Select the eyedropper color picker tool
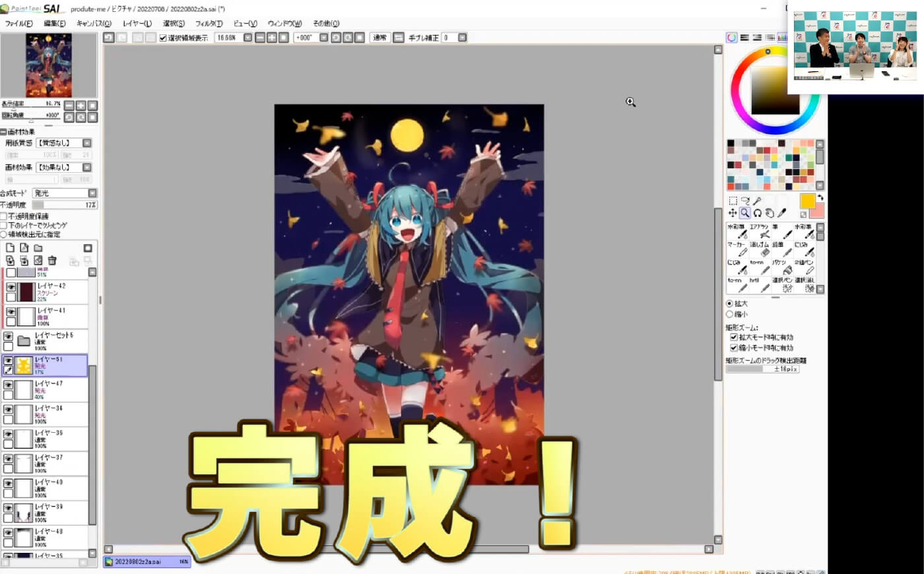Image resolution: width=924 pixels, height=574 pixels. [x=782, y=213]
